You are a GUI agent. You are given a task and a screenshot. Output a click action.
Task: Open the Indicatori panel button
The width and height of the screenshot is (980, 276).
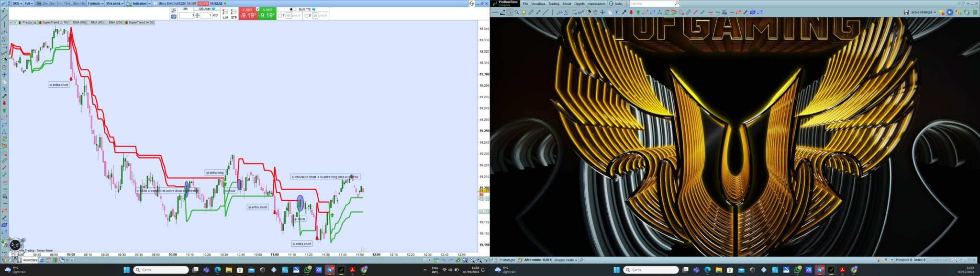(x=136, y=3)
